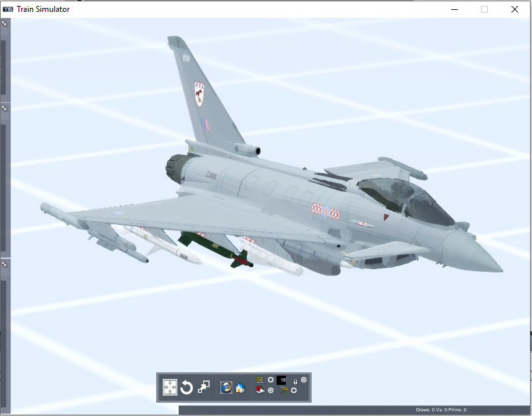Image resolution: width=532 pixels, height=416 pixels.
Task: Open the Train Simulator title bar icon menu
Action: [8, 9]
